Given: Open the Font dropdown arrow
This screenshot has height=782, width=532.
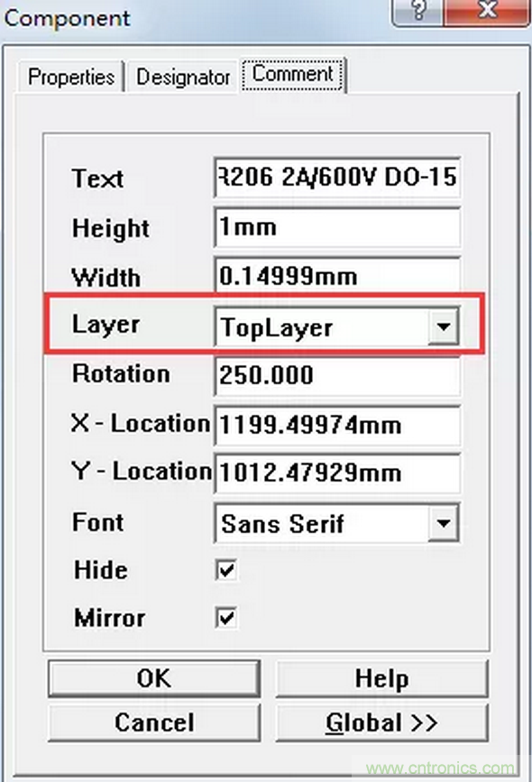Looking at the screenshot, I should tap(443, 523).
